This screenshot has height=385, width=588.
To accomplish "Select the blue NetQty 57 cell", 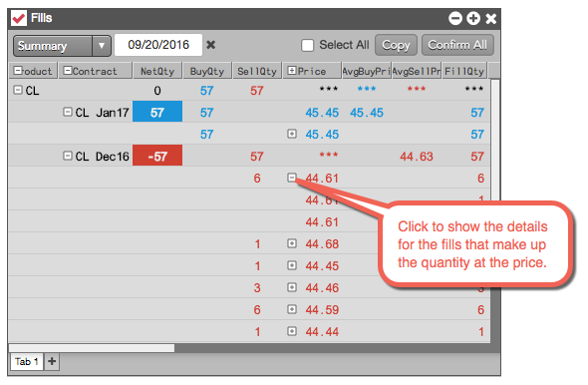I will coord(157,112).
